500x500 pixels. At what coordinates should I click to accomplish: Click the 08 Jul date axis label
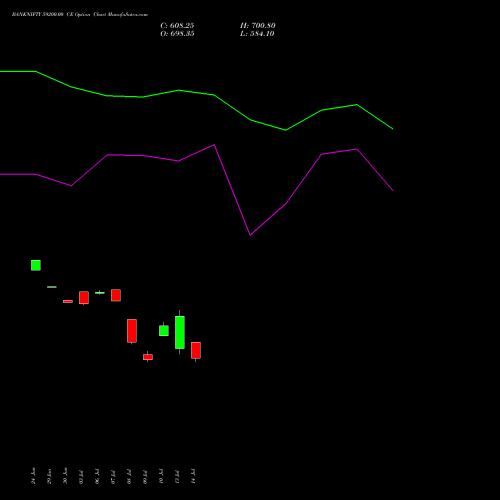pyautogui.click(x=129, y=476)
